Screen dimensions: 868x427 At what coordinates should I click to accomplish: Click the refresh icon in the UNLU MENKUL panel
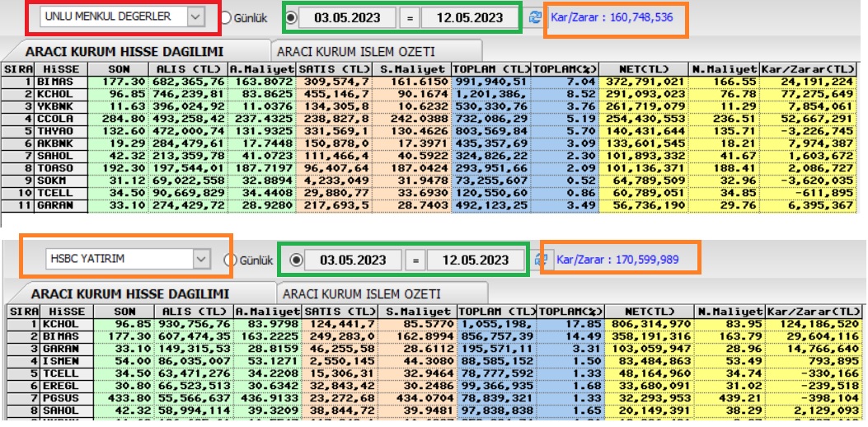[535, 17]
